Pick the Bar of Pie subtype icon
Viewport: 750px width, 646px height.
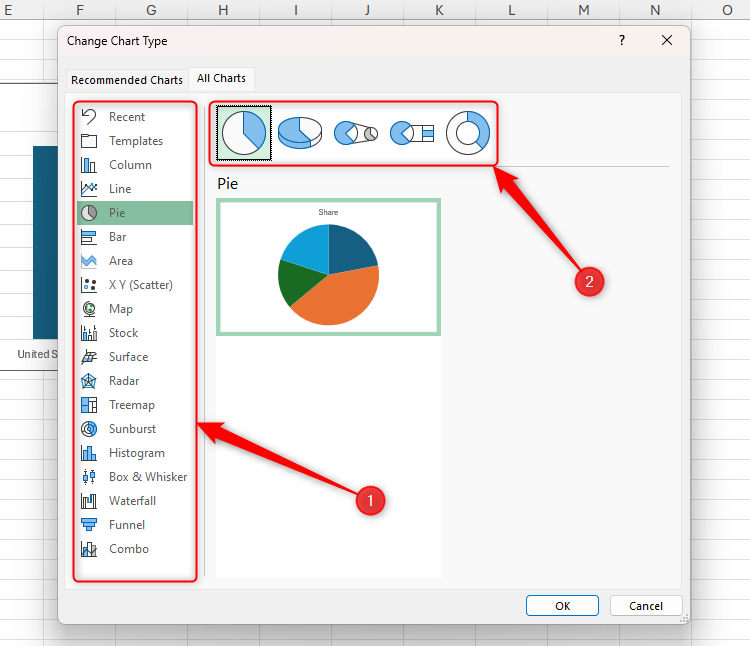(x=410, y=133)
